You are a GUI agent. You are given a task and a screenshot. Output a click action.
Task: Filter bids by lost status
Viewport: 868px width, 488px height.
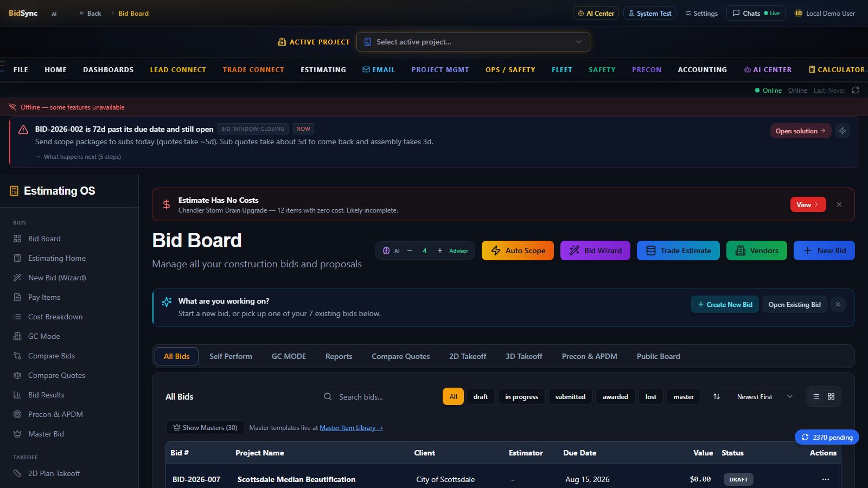coord(650,396)
